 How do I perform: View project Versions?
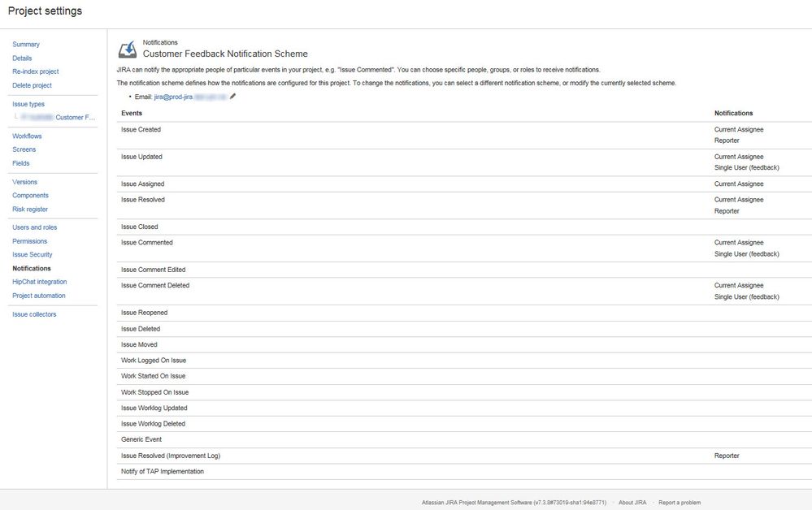[25, 182]
